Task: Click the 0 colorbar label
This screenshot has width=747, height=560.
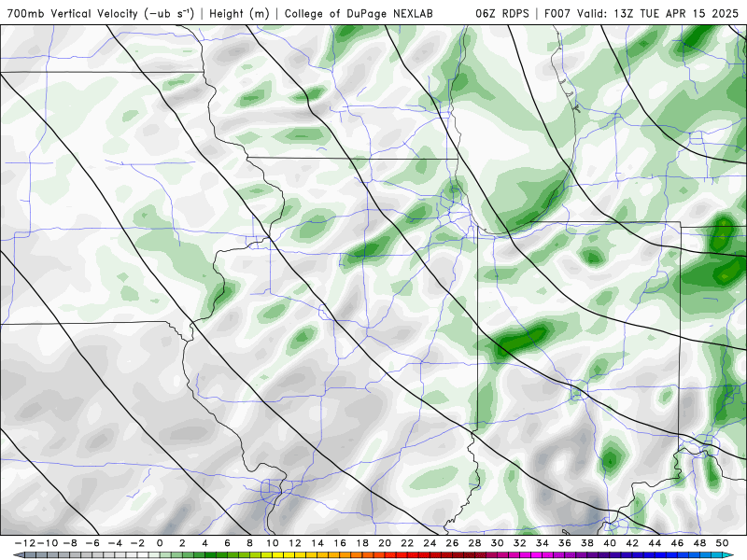Action: pos(160,543)
